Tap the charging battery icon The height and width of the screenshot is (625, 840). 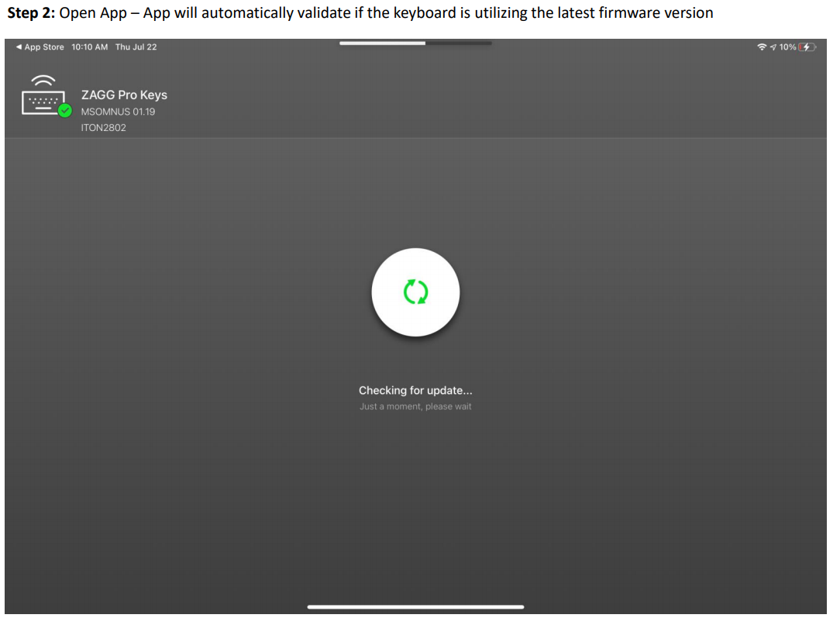(x=807, y=47)
